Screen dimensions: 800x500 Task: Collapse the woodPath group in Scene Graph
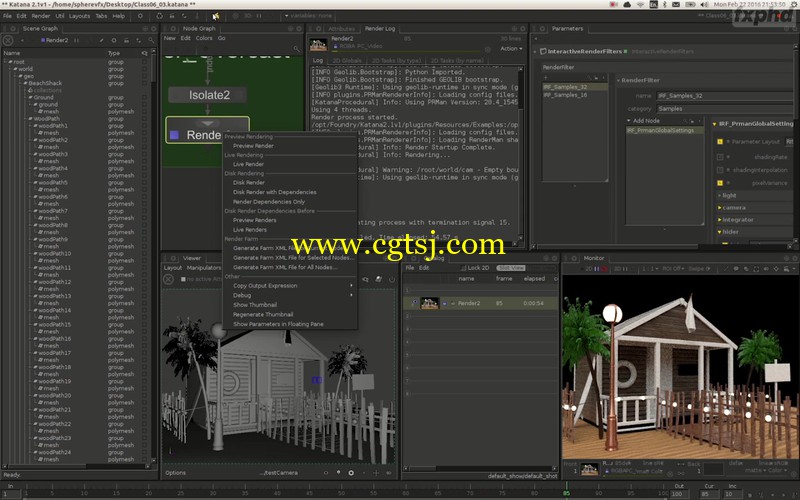[x=26, y=119]
